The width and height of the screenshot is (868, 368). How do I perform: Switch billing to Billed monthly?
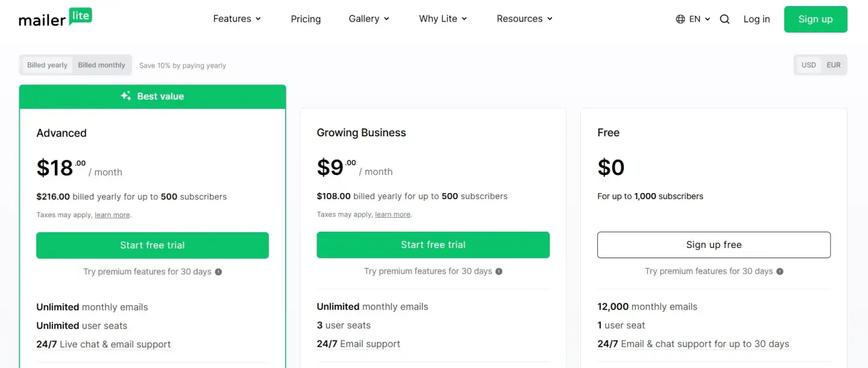101,65
